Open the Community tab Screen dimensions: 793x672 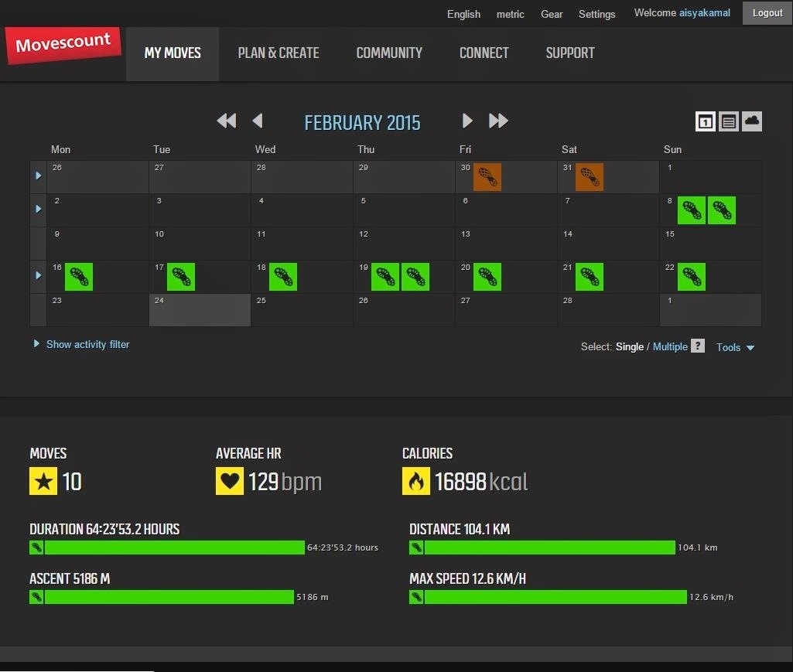(389, 53)
